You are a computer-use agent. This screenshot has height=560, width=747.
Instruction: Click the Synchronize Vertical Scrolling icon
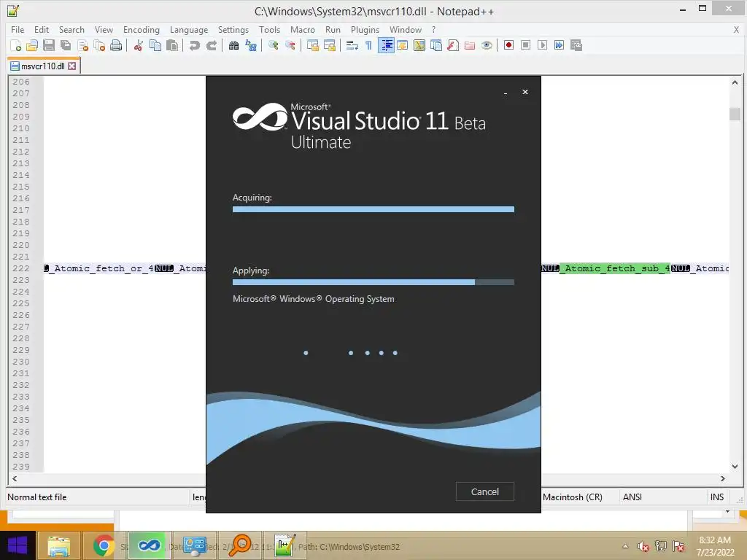(312, 46)
